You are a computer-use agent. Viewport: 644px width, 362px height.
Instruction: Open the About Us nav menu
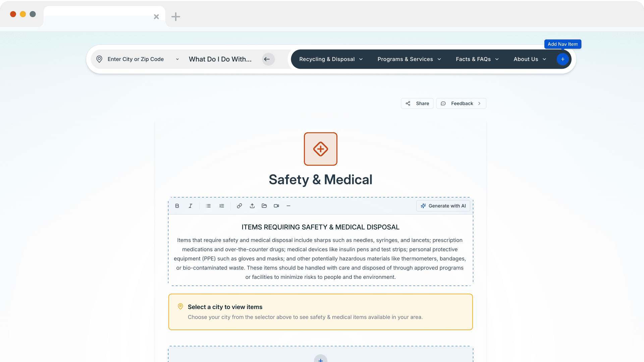click(x=530, y=59)
